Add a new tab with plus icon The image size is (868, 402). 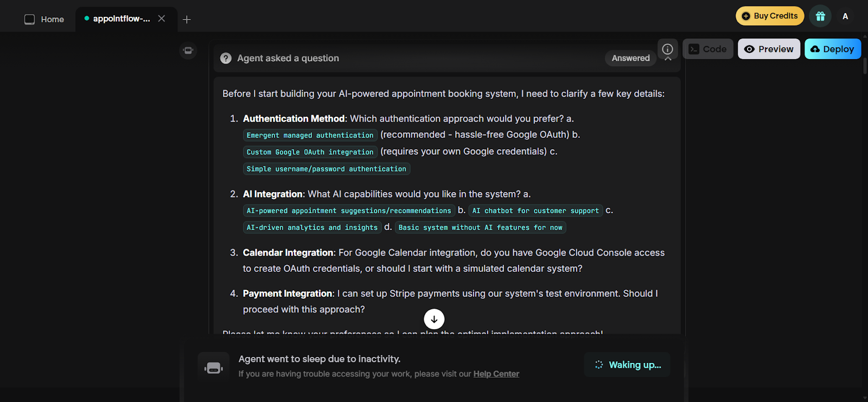pos(187,20)
